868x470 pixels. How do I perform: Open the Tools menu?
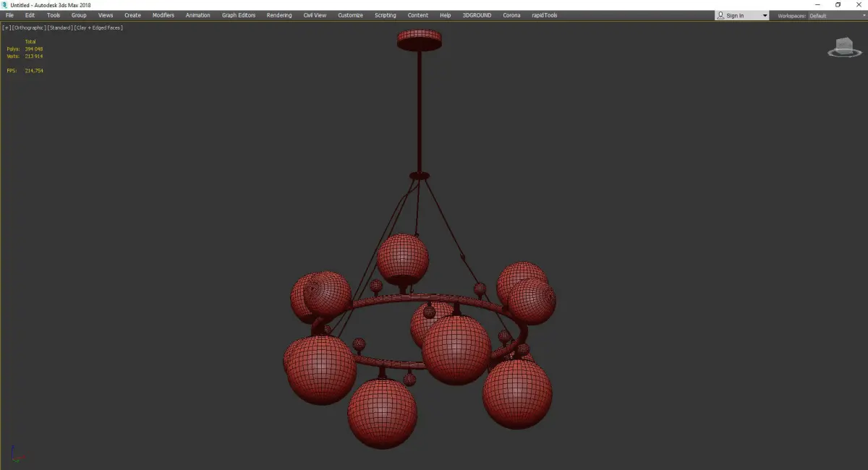click(54, 15)
